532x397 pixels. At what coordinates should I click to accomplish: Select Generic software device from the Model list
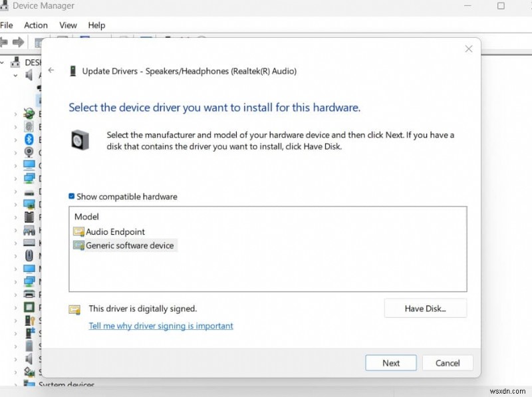pos(130,245)
